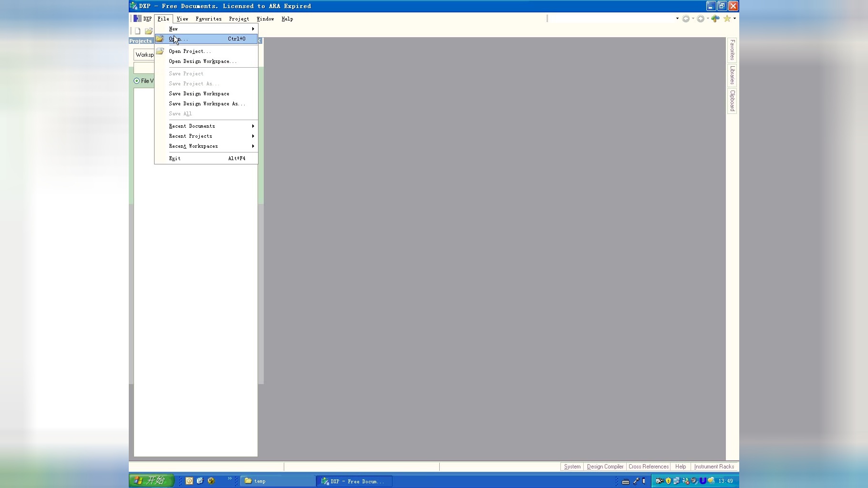
Task: Click the network computers tray icon
Action: [x=676, y=481]
